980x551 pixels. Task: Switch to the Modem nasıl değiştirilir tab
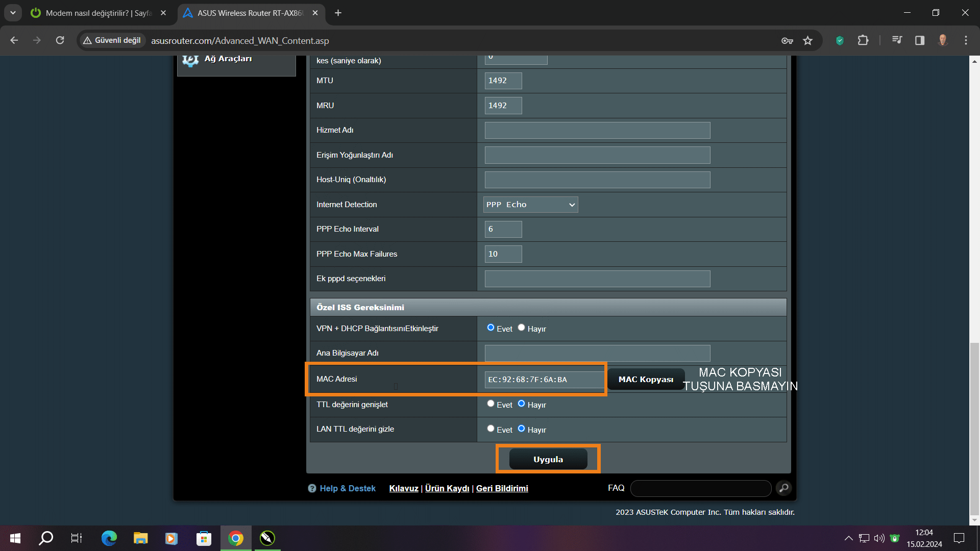coord(97,13)
